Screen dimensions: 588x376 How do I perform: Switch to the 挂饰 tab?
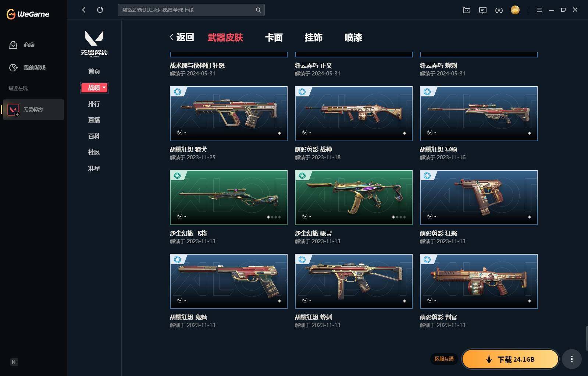314,38
